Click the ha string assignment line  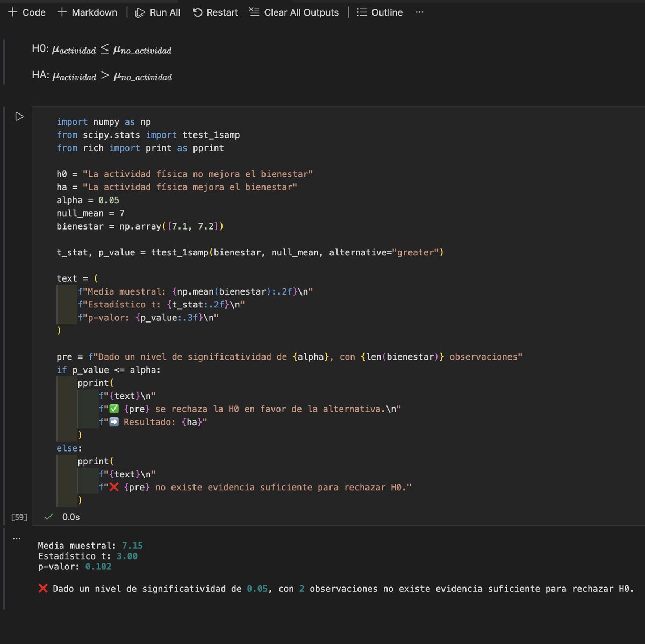click(x=177, y=187)
